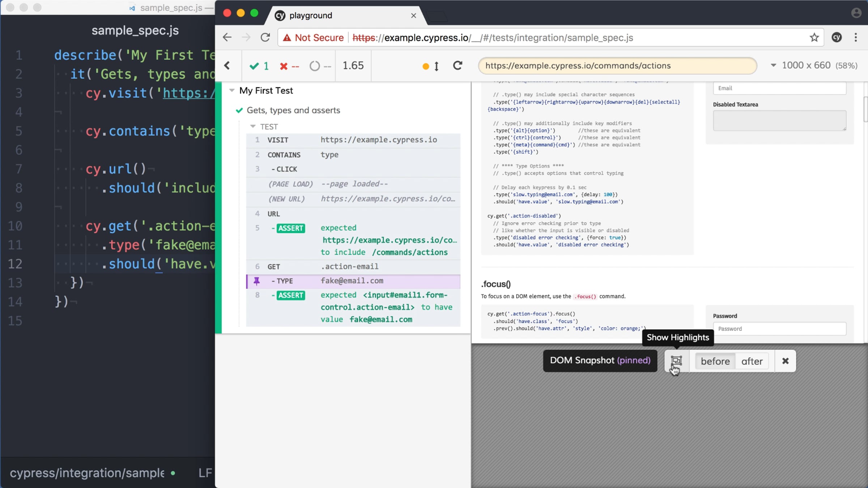The image size is (868, 488).
Task: Click the (NEW URL) log row
Action: click(x=353, y=199)
